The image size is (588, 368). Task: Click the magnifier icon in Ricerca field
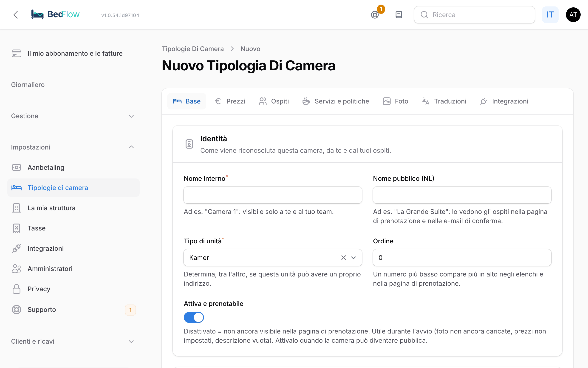[x=424, y=14]
